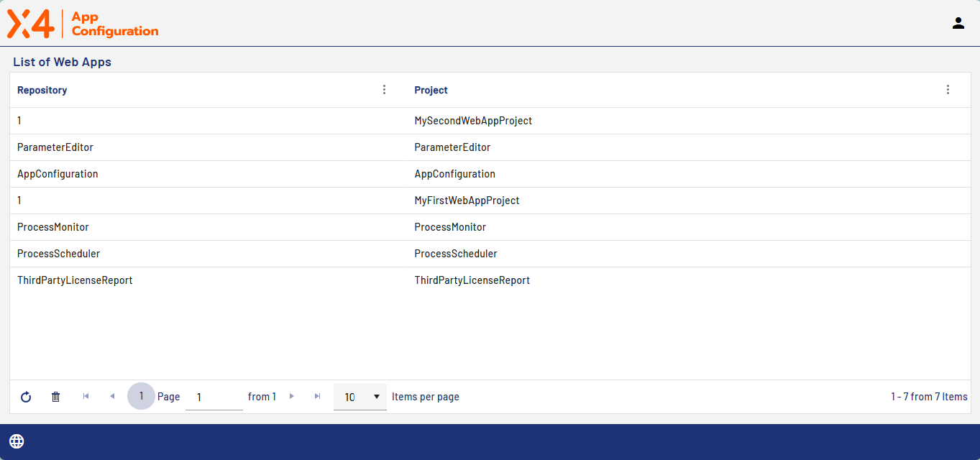Expand the items per page dropdown
The image size is (980, 460).
pos(360,397)
